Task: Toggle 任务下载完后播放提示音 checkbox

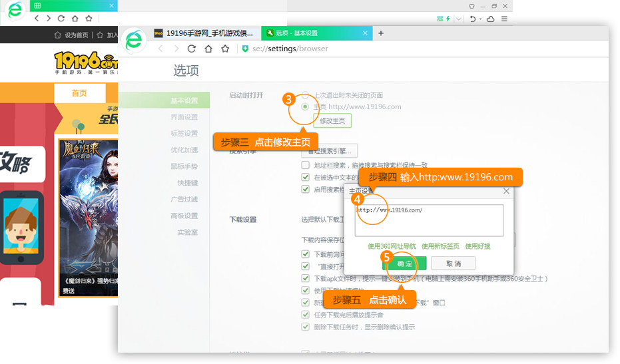Action: (305, 315)
